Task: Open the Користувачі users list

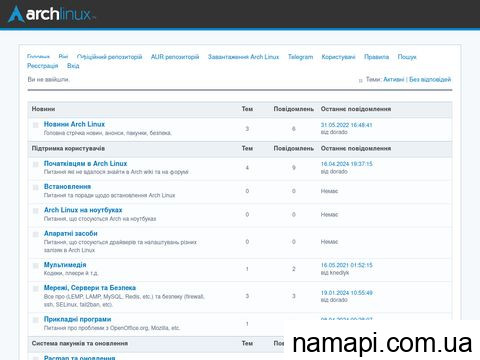Action: pyautogui.click(x=338, y=57)
